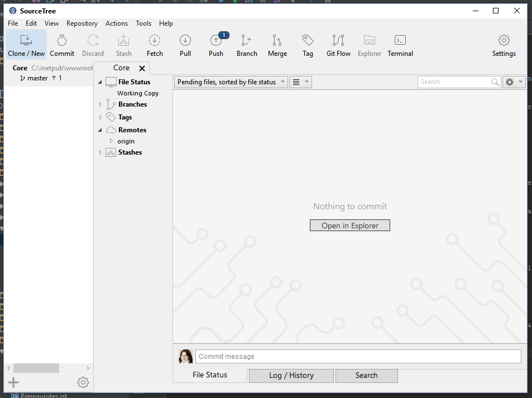Collapse the File Status section
Screen dimensions: 532x398
point(100,82)
